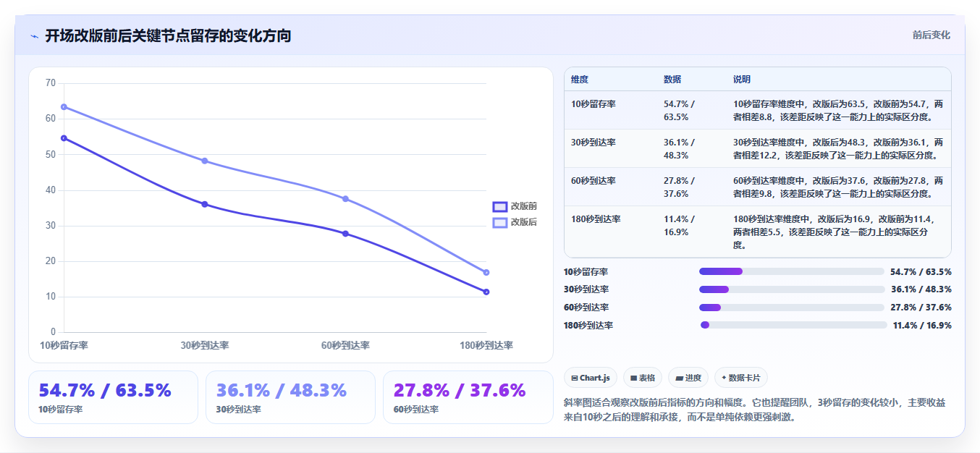Click the 30秒到达率 progress bar
The width and height of the screenshot is (980, 453).
tap(792, 289)
